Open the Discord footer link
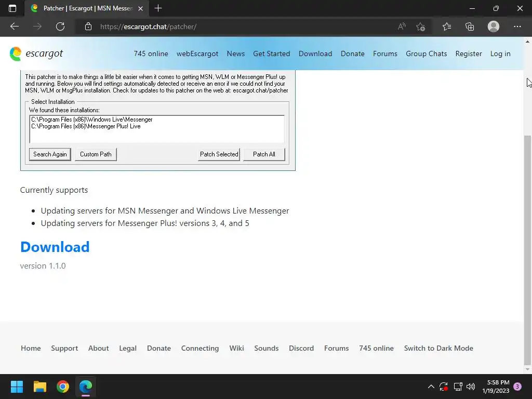 pyautogui.click(x=301, y=348)
